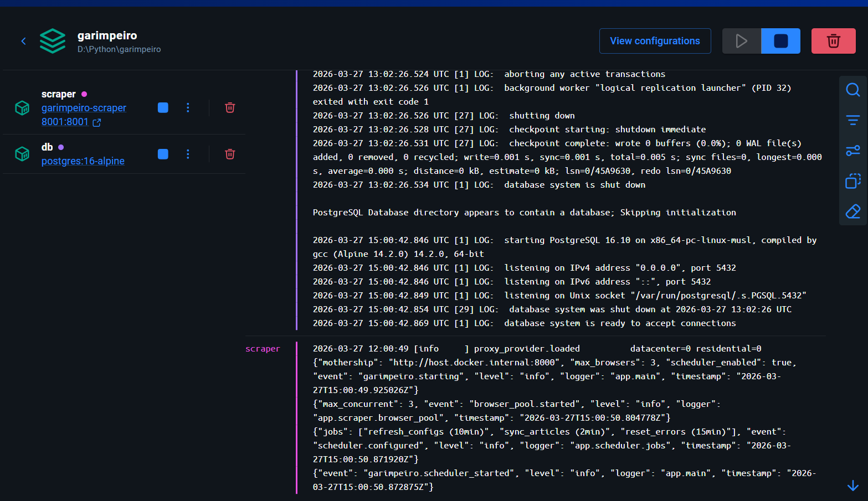Jump to bottom of logs arrow

(853, 485)
